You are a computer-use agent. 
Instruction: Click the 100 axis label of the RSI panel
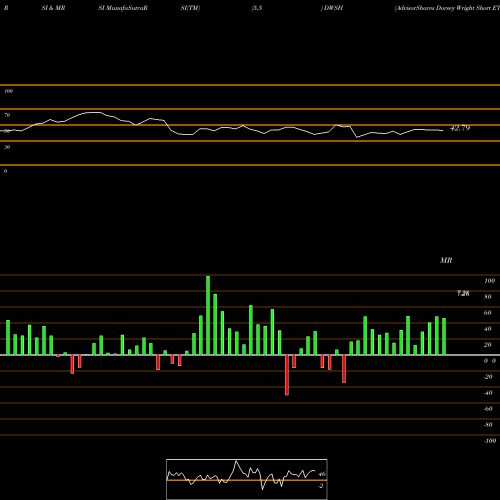coord(9,91)
